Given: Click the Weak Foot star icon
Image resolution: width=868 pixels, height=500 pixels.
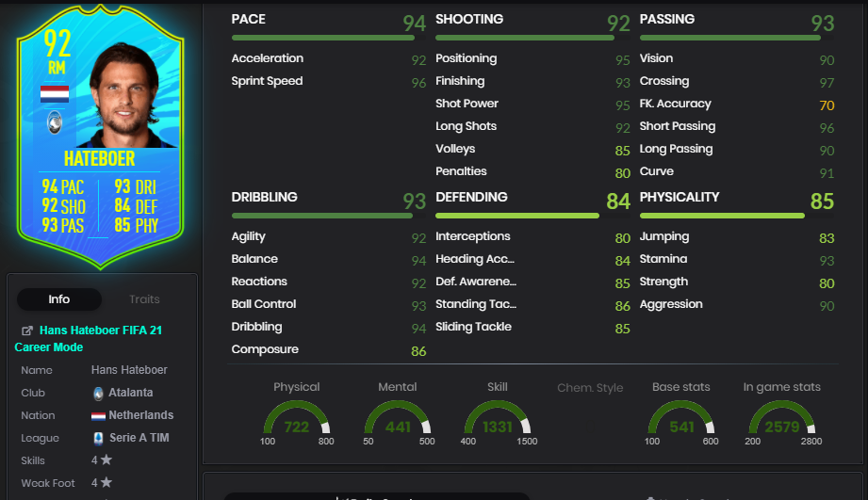Looking at the screenshot, I should [106, 482].
